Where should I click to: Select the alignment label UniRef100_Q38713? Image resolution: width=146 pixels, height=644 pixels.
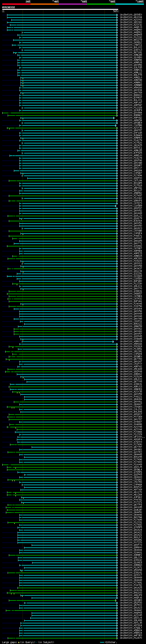pyautogui.click(x=131, y=50)
